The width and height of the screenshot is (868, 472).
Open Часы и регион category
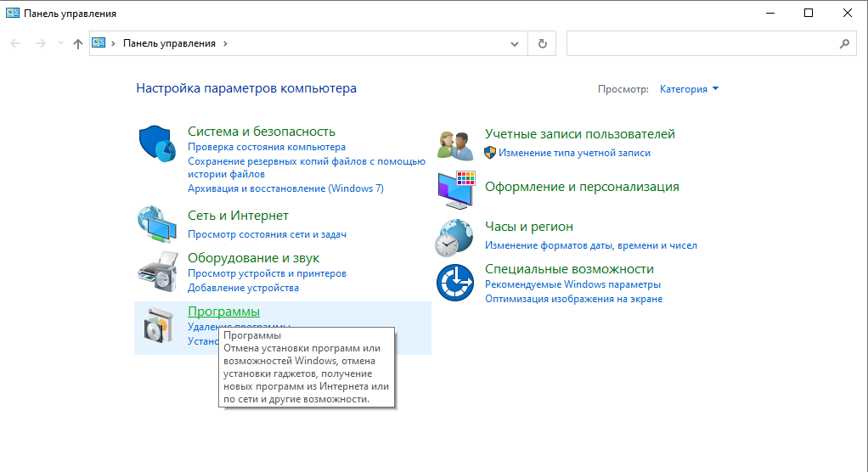tap(529, 227)
